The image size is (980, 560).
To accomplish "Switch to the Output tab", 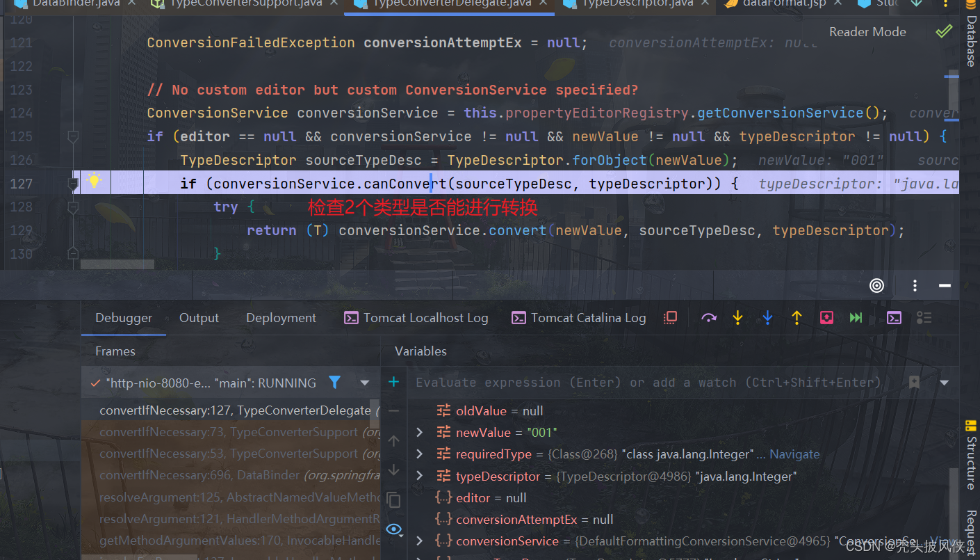I will (x=199, y=318).
